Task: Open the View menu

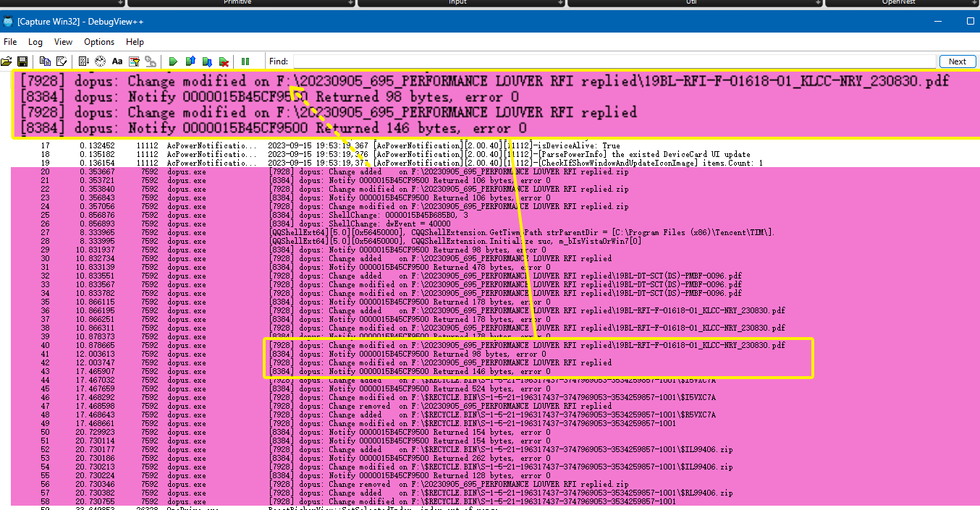Action: pos(64,42)
